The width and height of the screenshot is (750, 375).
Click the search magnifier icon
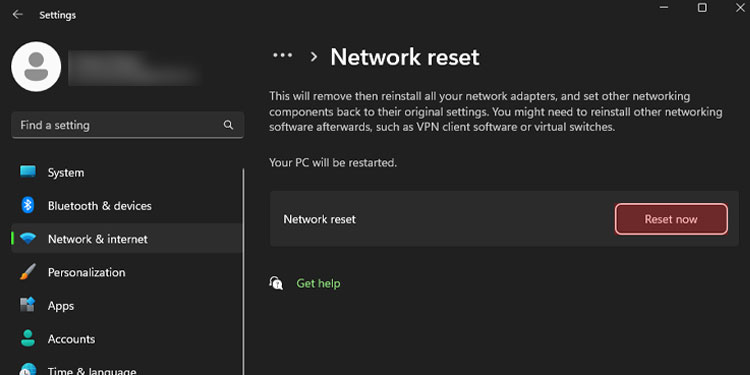click(x=228, y=125)
